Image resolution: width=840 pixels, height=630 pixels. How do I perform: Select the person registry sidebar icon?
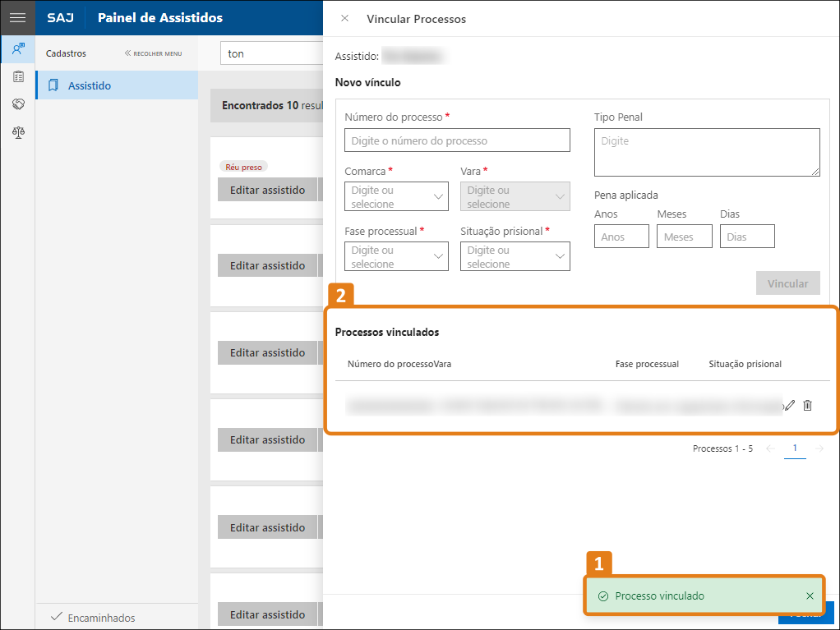point(18,49)
